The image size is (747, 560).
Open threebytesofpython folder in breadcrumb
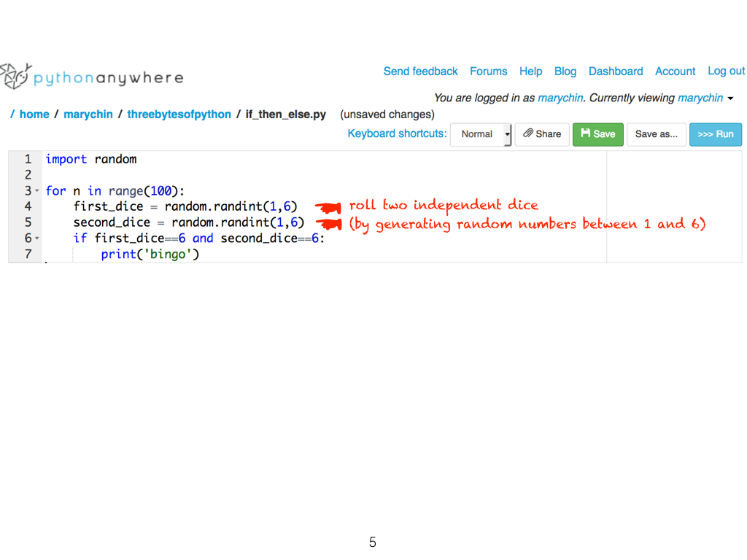[x=179, y=114]
